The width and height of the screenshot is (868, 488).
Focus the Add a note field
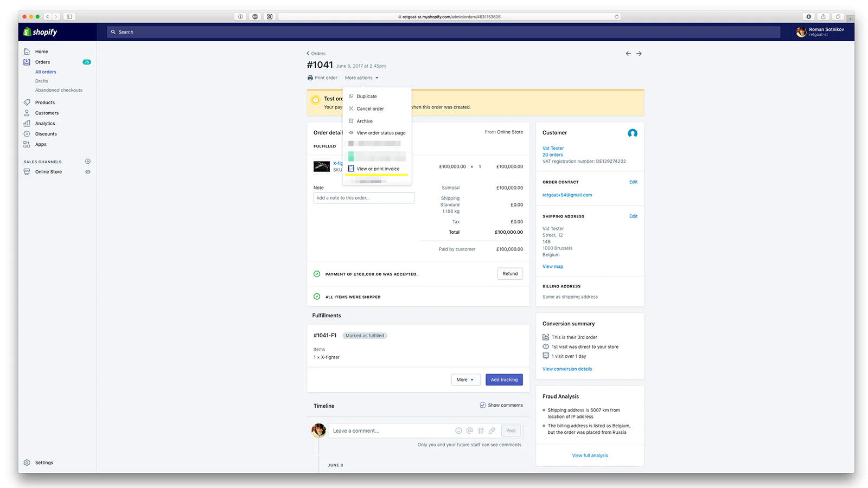[x=364, y=198]
